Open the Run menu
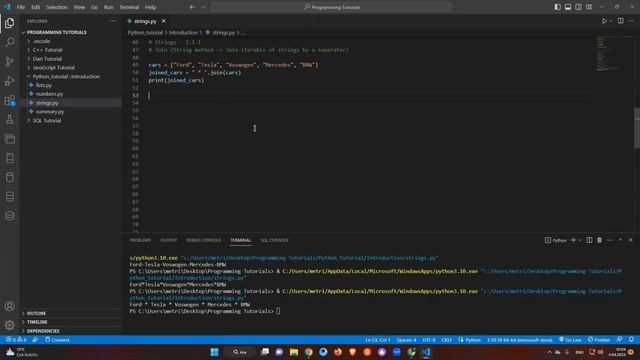The height and width of the screenshot is (360, 640). (x=109, y=7)
